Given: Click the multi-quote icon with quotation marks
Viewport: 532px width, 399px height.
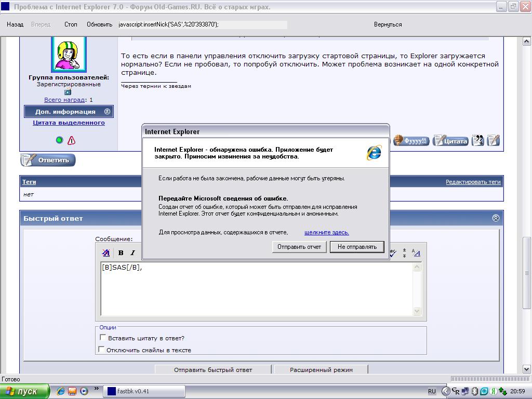Looking at the screenshot, I should 478,140.
